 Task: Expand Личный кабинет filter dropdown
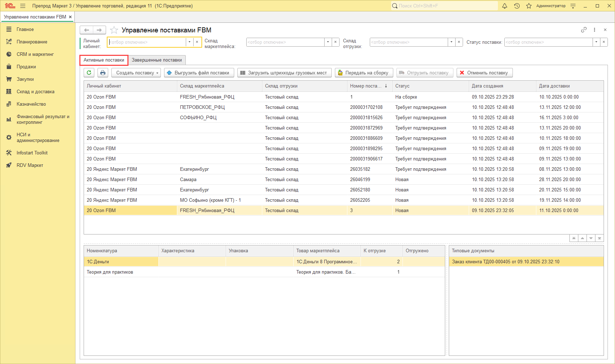(189, 42)
